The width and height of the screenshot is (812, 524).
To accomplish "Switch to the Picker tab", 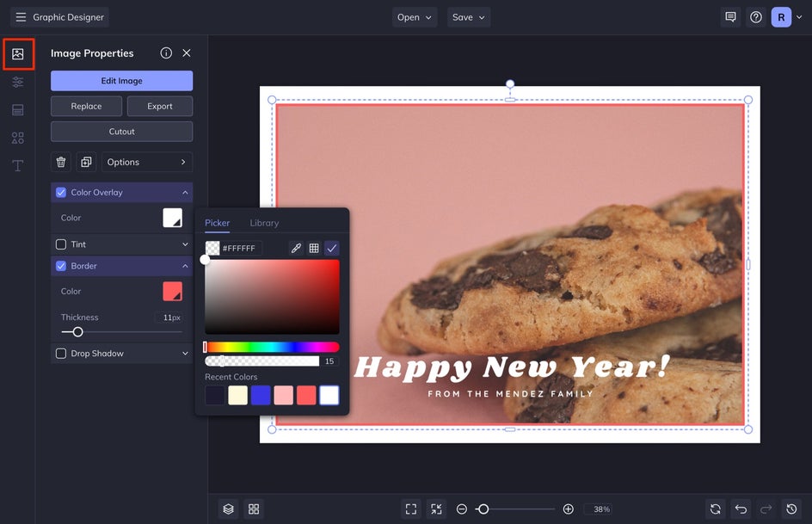I will (217, 223).
